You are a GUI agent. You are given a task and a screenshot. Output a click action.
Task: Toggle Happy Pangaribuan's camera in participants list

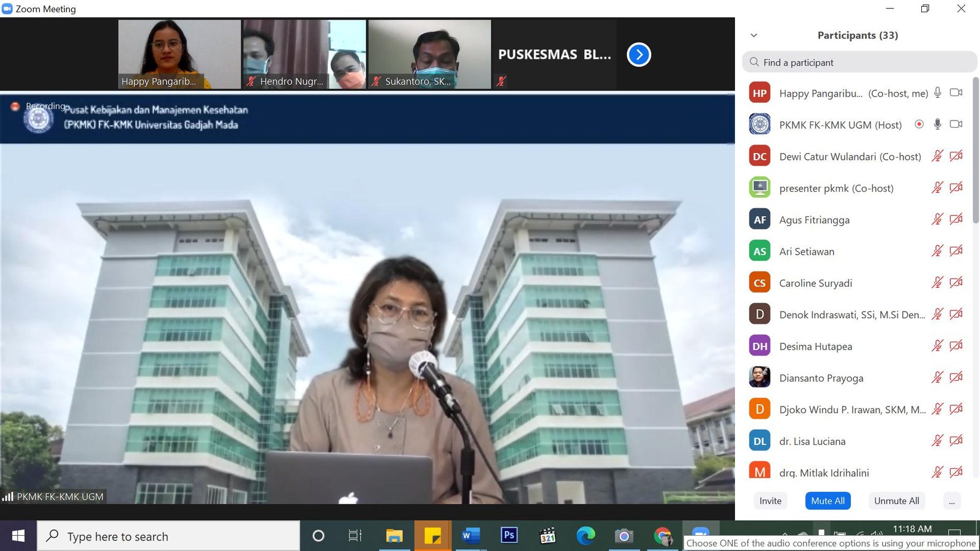(x=956, y=93)
